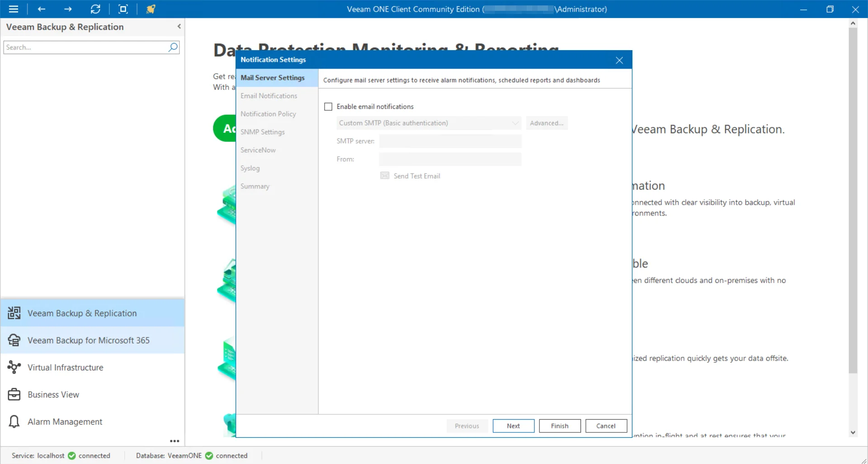Click into the Search input field
The height and width of the screenshot is (464, 868).
click(x=85, y=47)
